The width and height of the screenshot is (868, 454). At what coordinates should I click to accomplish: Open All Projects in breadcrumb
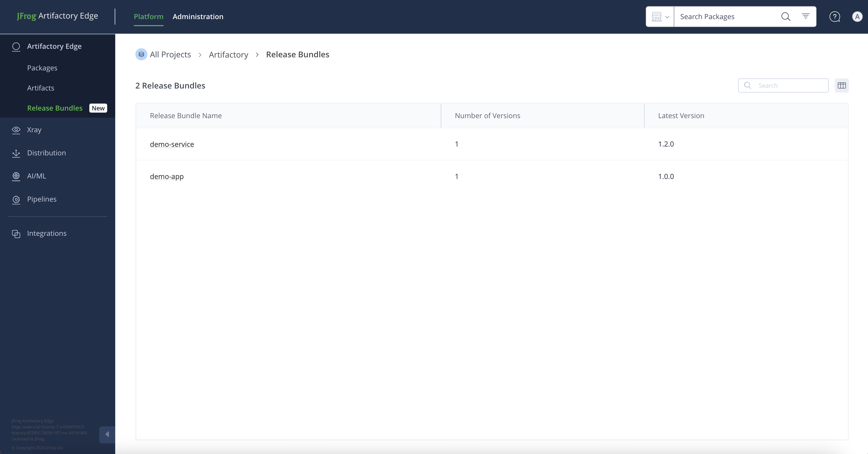click(x=170, y=55)
